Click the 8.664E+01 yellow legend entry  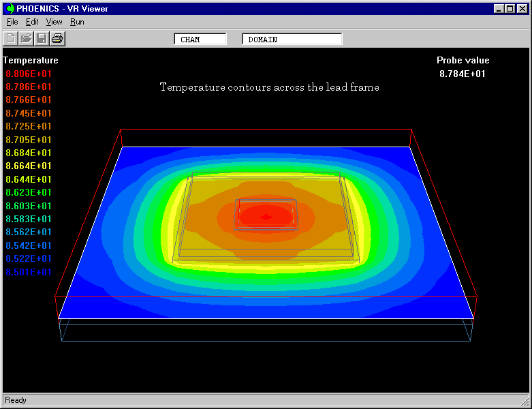pos(29,166)
